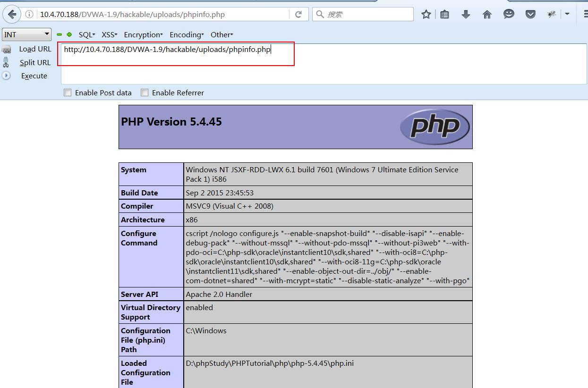
Task: Click the Split URL button
Action: point(35,62)
